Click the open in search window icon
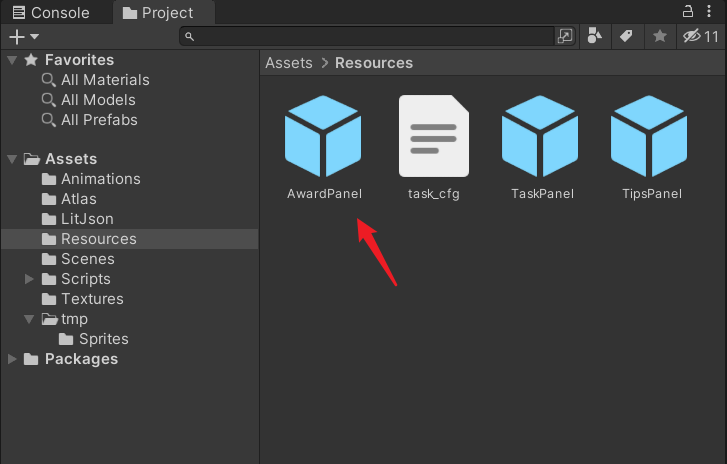The image size is (727, 464). coord(565,36)
